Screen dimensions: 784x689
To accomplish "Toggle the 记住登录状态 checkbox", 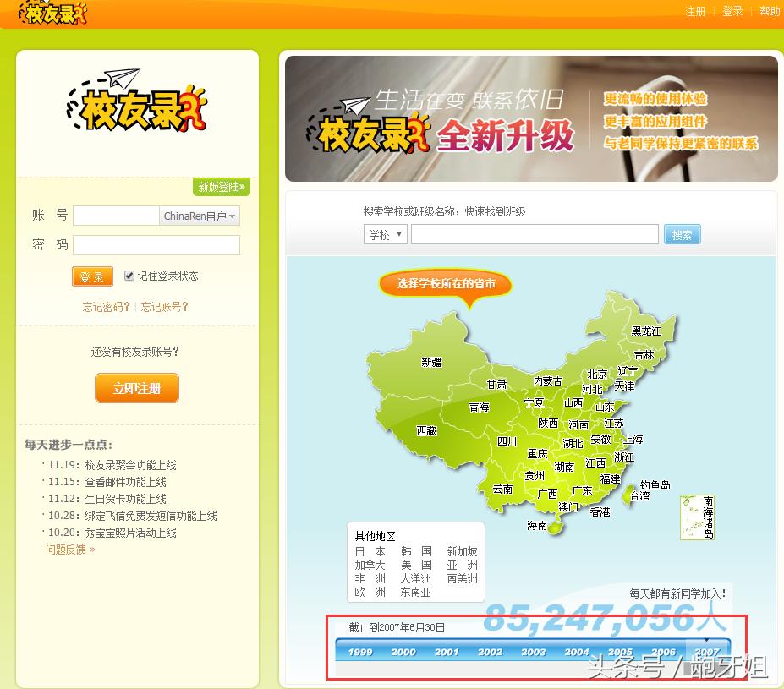I will pos(129,276).
